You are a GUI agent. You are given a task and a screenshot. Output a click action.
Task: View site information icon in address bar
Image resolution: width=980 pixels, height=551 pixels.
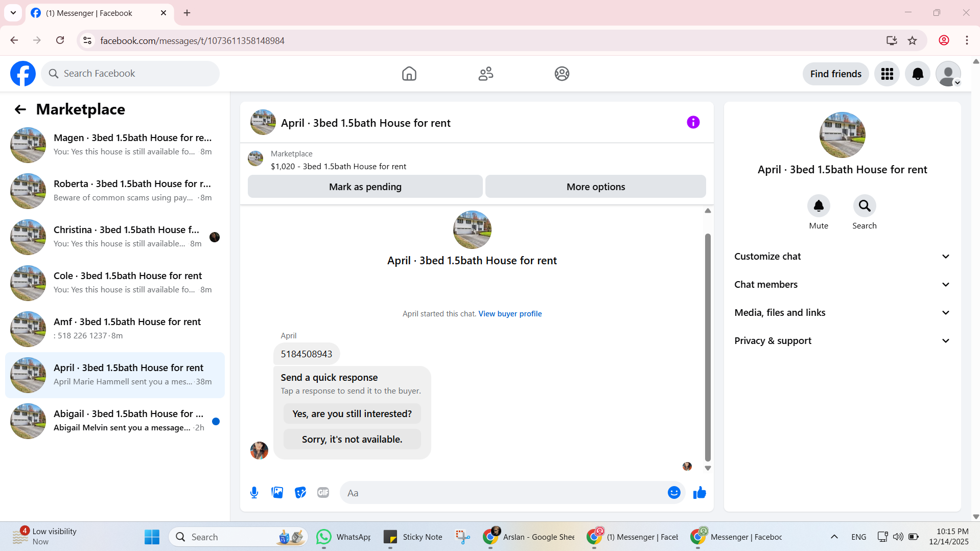coord(87,40)
